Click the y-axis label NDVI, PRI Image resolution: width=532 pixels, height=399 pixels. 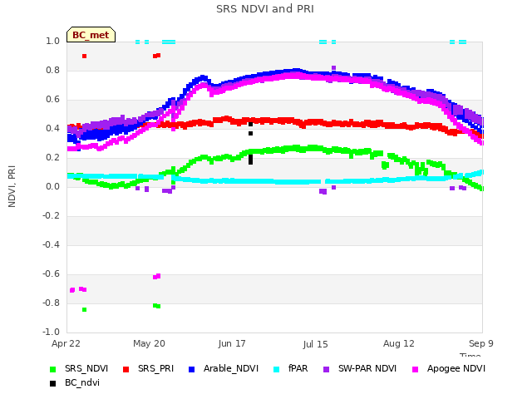pos(12,186)
